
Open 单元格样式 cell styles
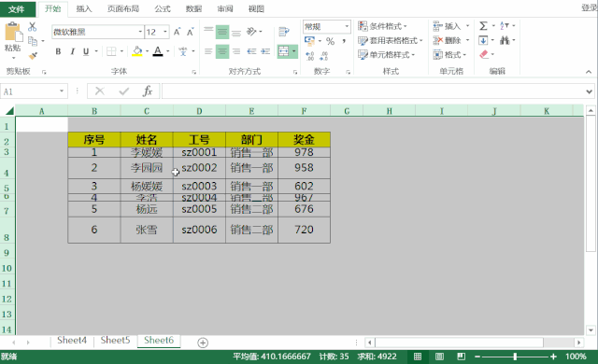point(386,55)
